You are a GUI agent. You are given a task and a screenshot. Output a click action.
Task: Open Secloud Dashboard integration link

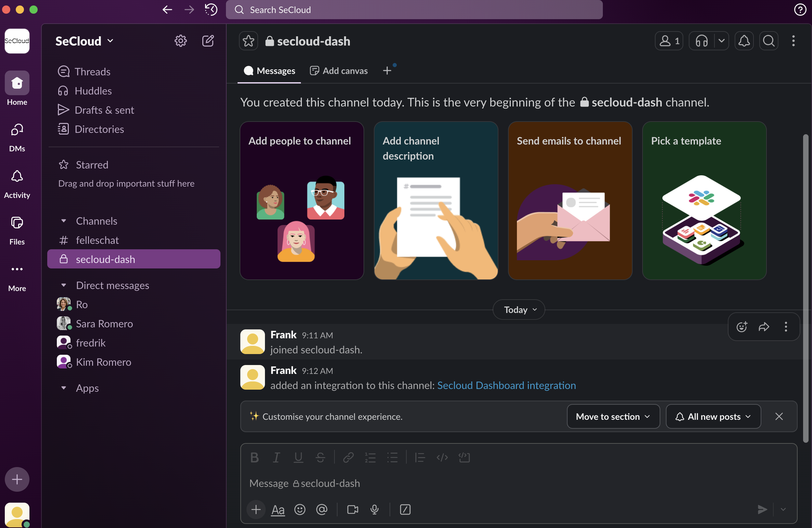tap(507, 385)
